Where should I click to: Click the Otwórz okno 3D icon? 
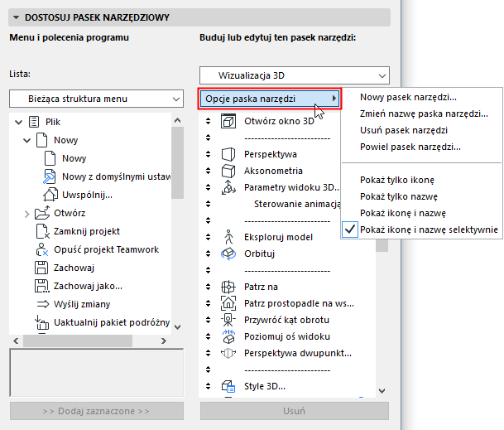(x=228, y=121)
